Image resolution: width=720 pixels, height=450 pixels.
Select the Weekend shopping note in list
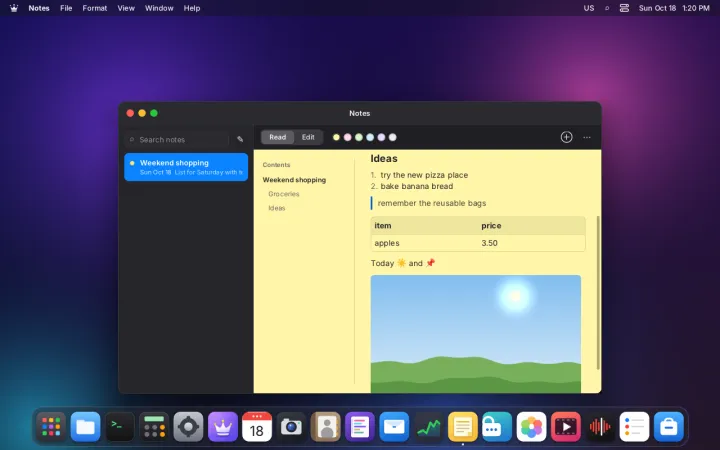coord(186,167)
